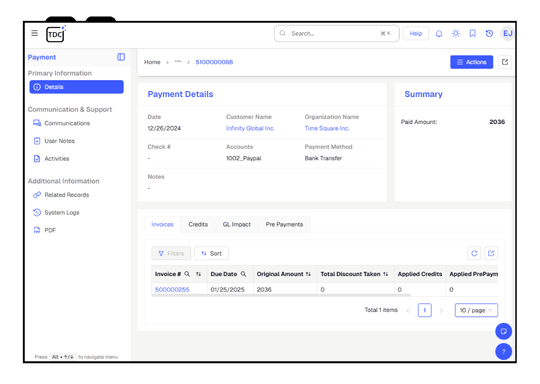Go to Home breadcrumb
This screenshot has height=384, width=540.
(x=152, y=62)
